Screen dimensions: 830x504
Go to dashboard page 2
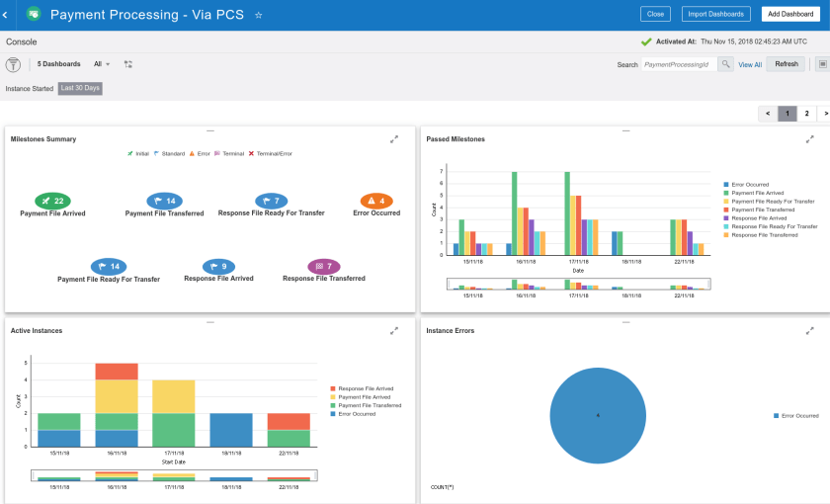807,114
